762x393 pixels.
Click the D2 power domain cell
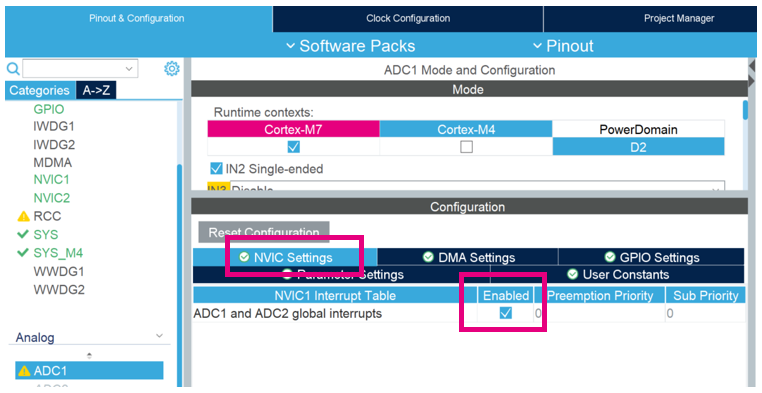(x=638, y=147)
